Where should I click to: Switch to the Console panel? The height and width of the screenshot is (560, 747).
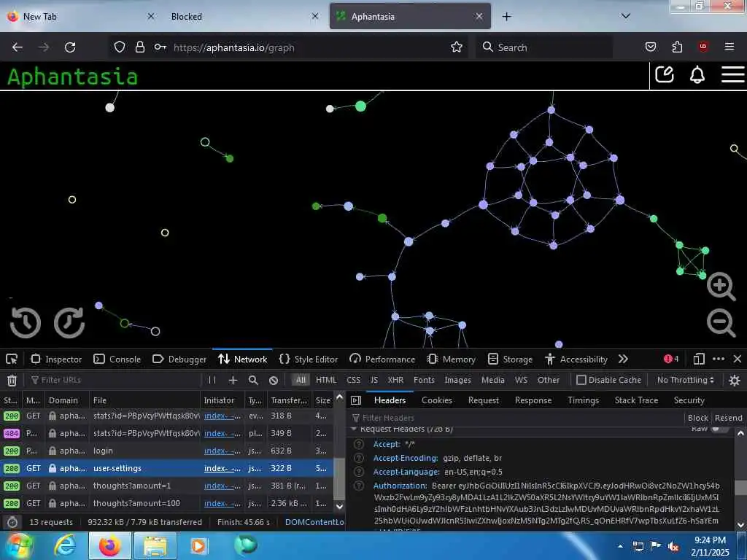pyautogui.click(x=117, y=359)
